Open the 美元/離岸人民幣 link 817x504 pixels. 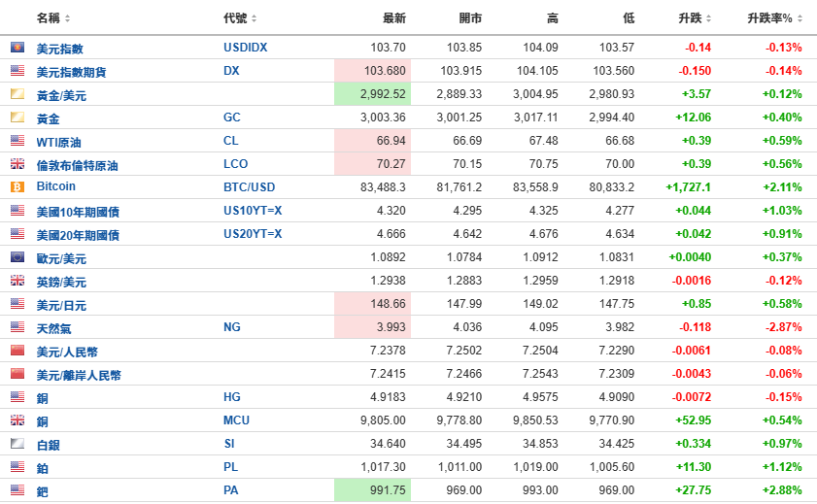[x=79, y=375]
